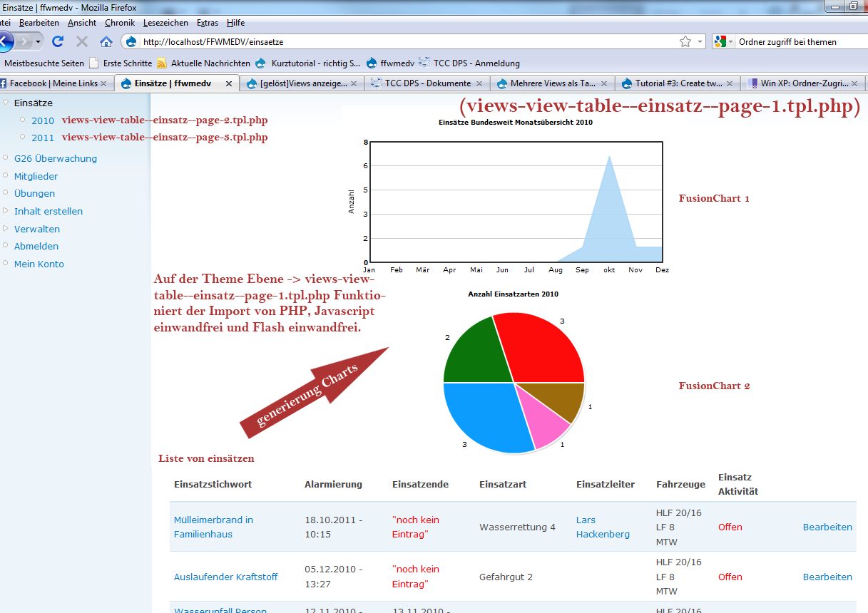Click into the URL address field
868x613 pixels.
point(407,41)
